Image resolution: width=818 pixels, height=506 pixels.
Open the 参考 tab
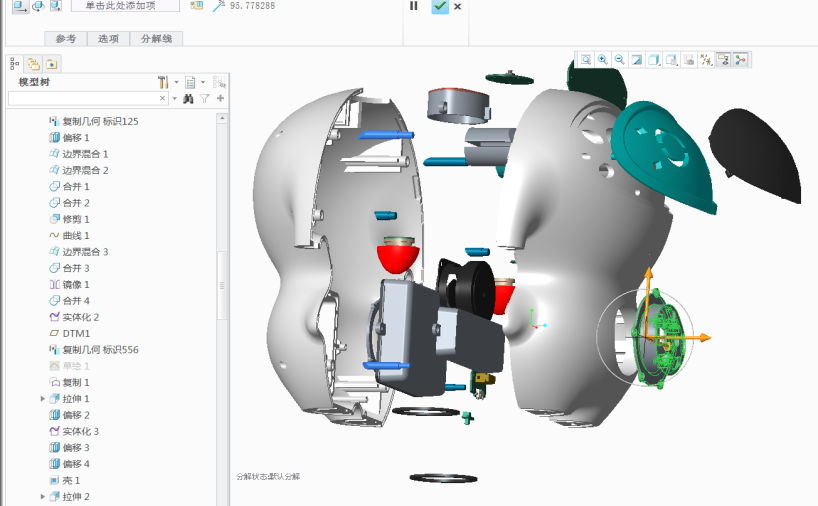66,39
